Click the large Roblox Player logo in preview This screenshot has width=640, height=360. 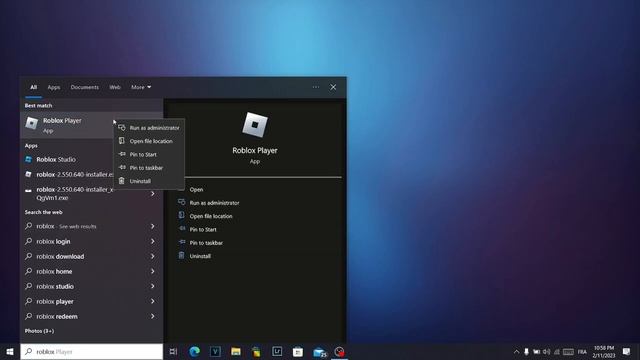(x=255, y=124)
